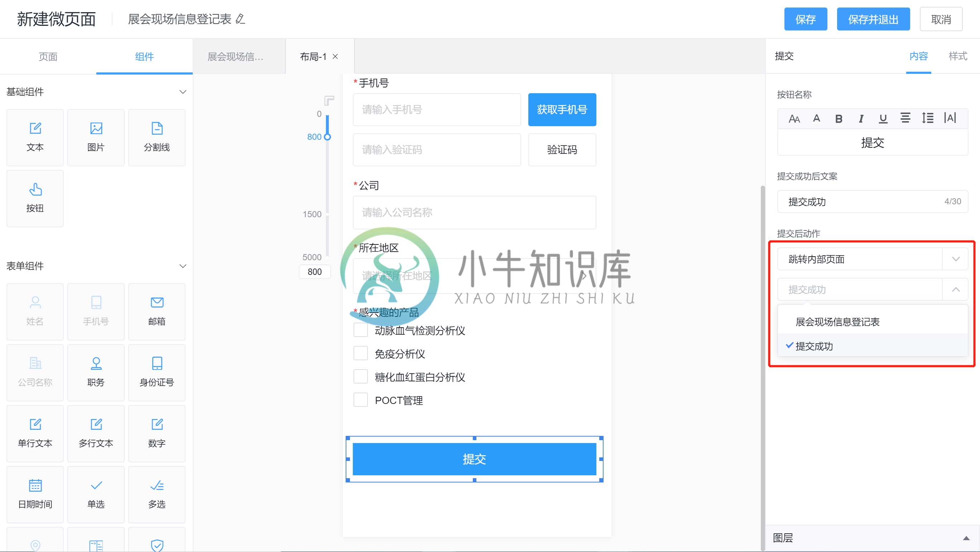Add the 单行文本 single-line text component
The width and height of the screenshot is (980, 552).
tap(35, 433)
